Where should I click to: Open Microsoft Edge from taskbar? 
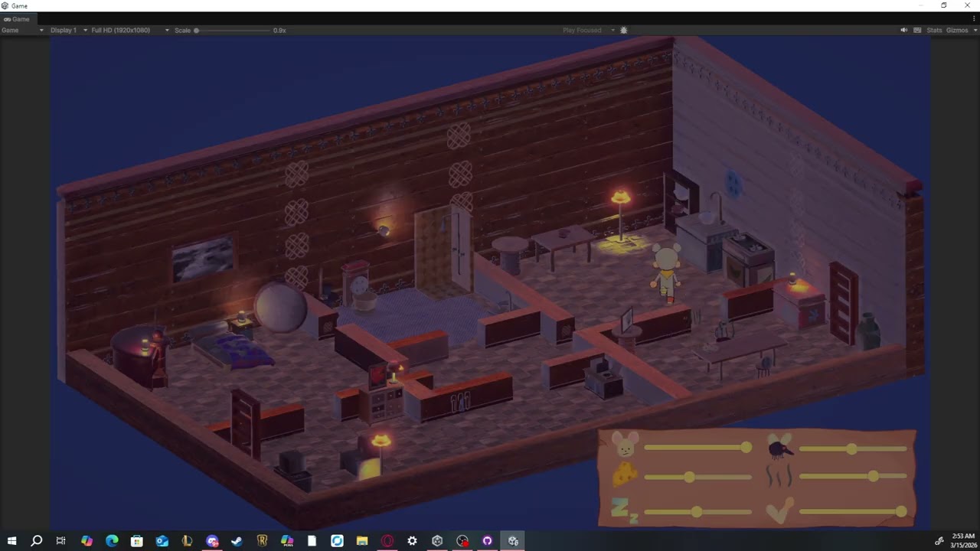[112, 541]
